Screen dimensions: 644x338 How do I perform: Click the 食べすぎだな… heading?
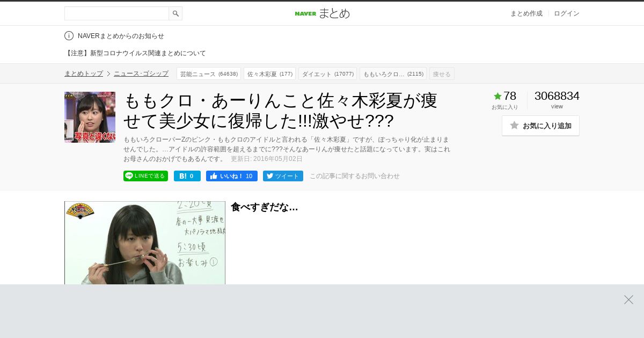point(265,207)
